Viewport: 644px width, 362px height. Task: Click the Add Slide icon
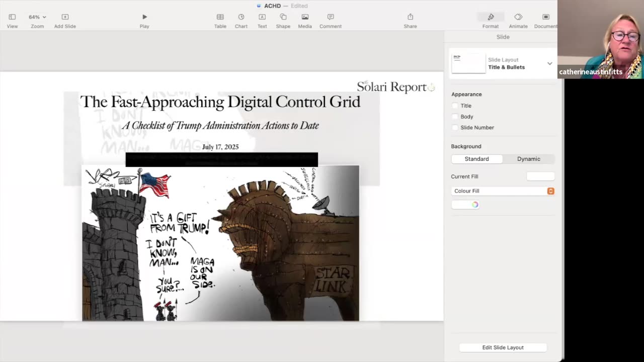[x=65, y=17]
